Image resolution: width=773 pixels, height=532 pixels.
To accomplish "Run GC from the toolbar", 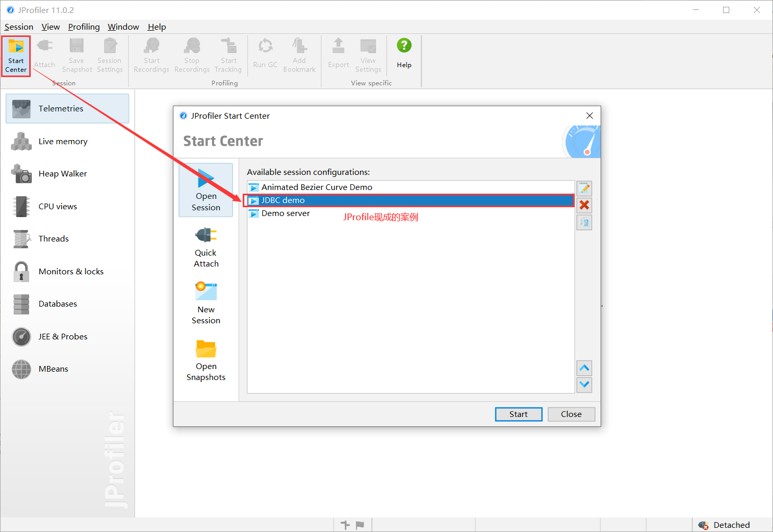I will coord(265,55).
